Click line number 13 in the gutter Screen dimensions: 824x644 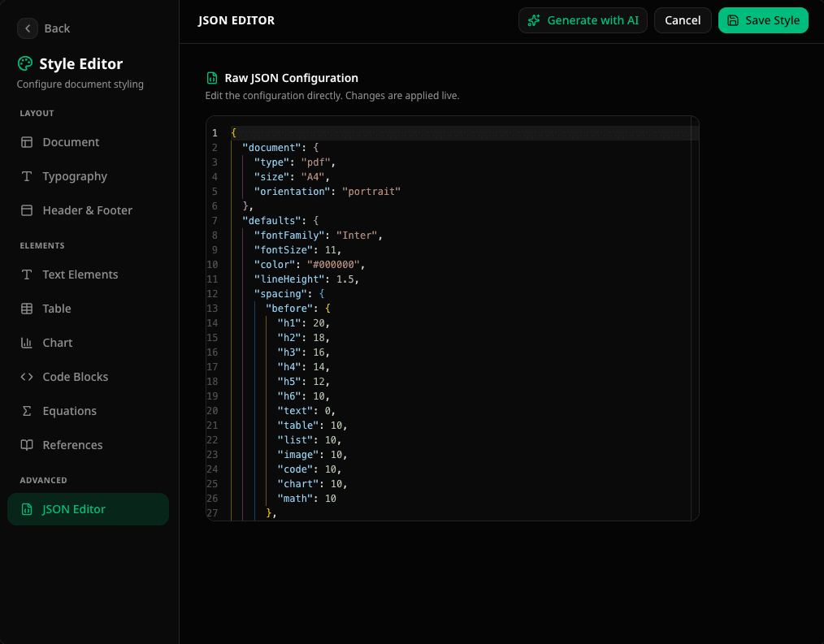click(x=212, y=309)
